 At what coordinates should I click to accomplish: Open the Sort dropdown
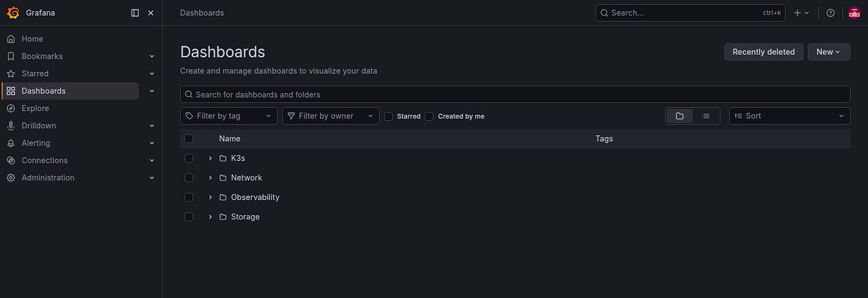(790, 116)
